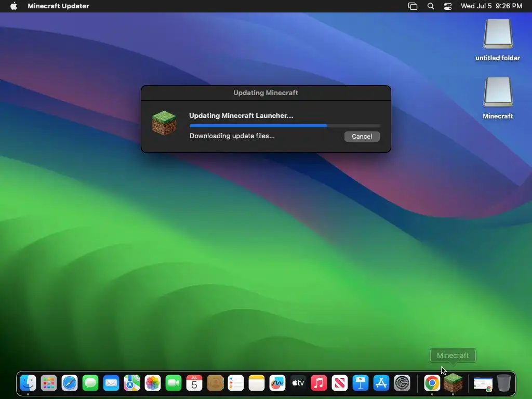Open Messages from the dock
This screenshot has width=532, height=399.
[90, 383]
